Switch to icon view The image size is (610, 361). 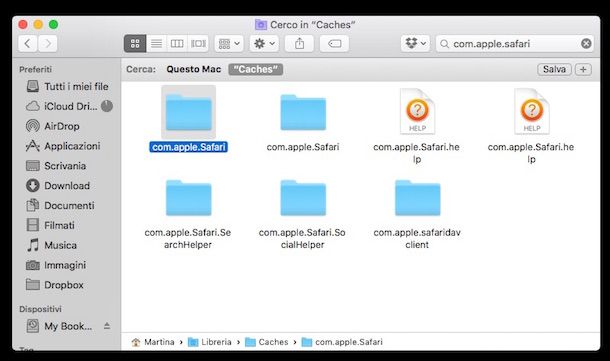click(135, 44)
